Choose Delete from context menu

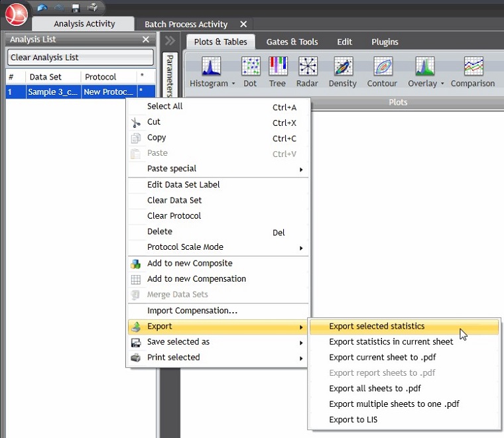click(218, 231)
